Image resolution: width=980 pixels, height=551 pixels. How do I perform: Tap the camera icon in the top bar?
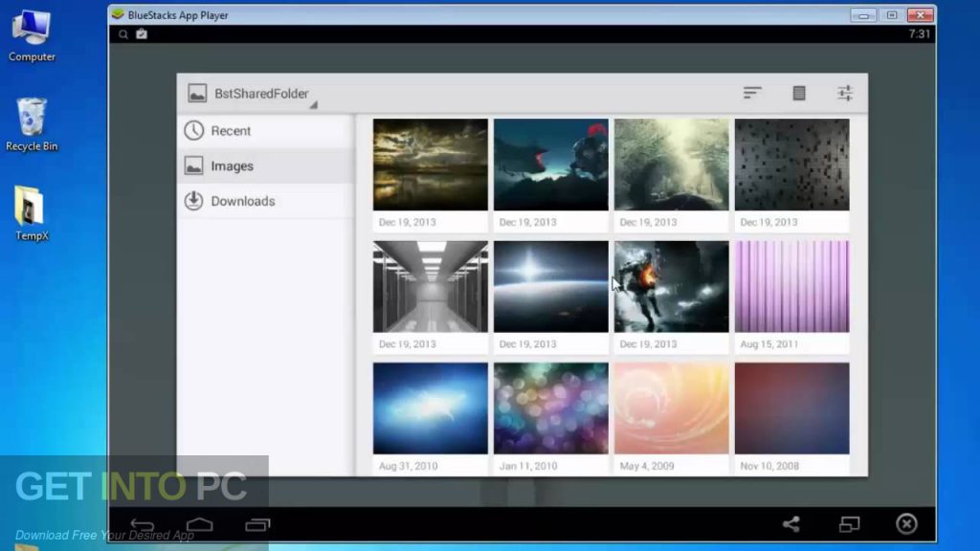coord(142,33)
